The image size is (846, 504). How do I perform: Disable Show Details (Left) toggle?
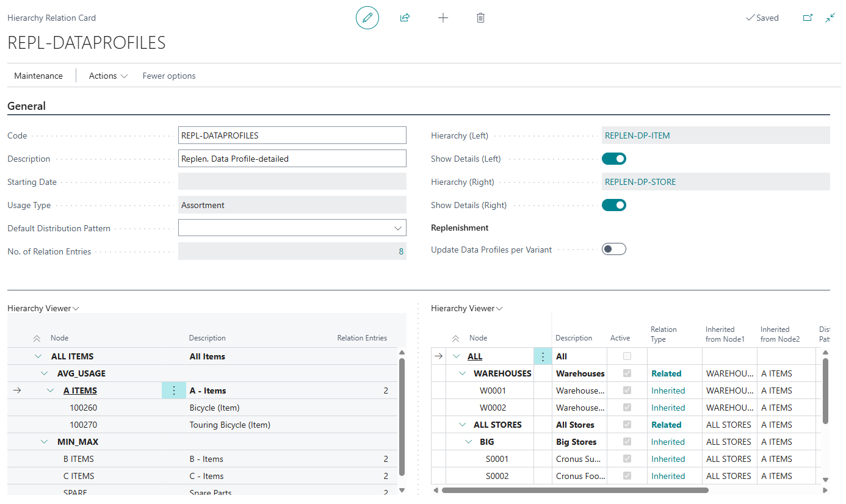tap(613, 159)
